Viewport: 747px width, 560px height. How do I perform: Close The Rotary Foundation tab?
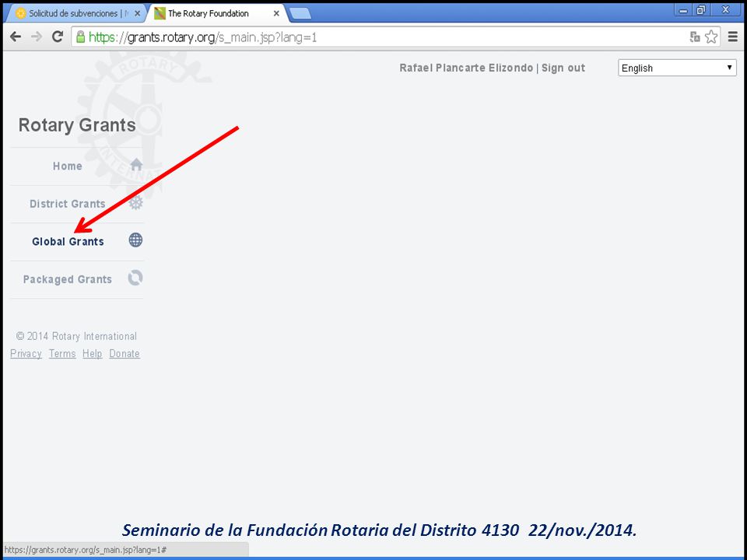[x=276, y=13]
